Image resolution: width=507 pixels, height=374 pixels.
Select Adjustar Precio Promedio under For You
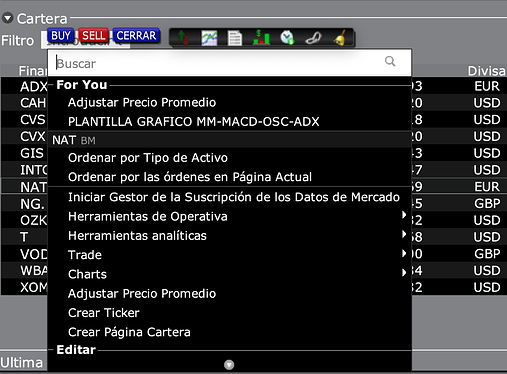coord(142,103)
